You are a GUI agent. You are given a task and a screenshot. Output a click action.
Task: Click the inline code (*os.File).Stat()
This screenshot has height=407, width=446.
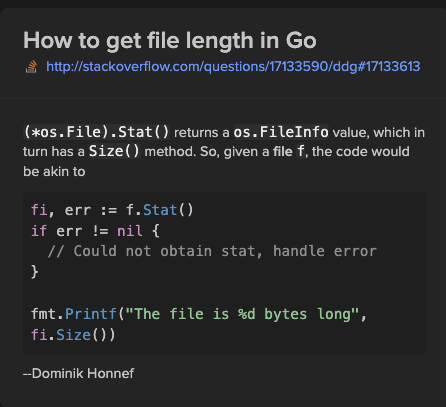[x=97, y=132]
